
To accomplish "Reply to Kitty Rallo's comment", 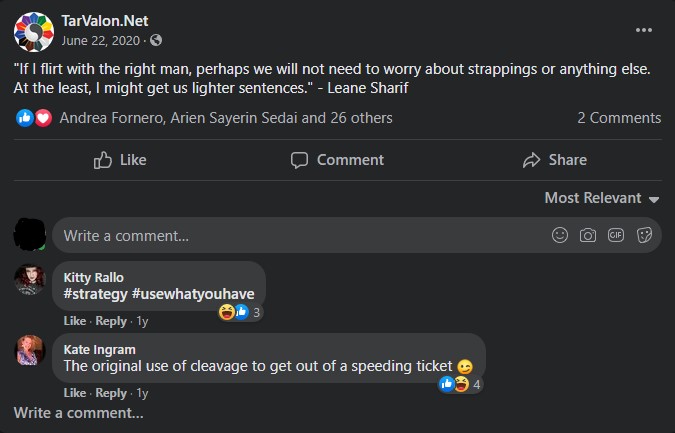I will coord(111,321).
